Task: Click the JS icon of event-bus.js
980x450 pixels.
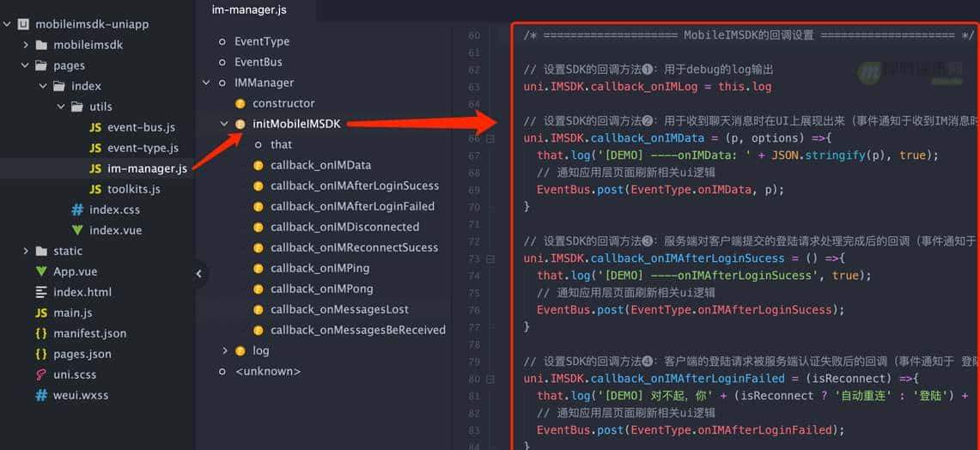Action: 95,127
